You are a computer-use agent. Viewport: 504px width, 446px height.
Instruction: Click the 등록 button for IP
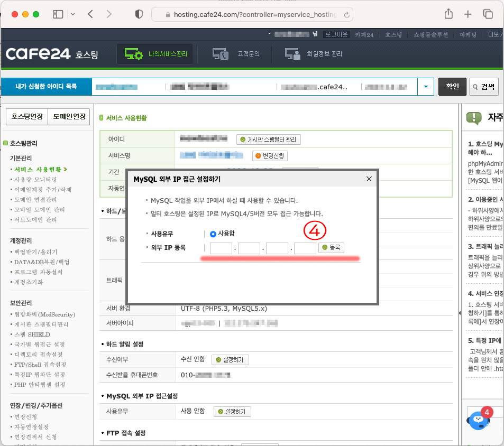pos(331,247)
